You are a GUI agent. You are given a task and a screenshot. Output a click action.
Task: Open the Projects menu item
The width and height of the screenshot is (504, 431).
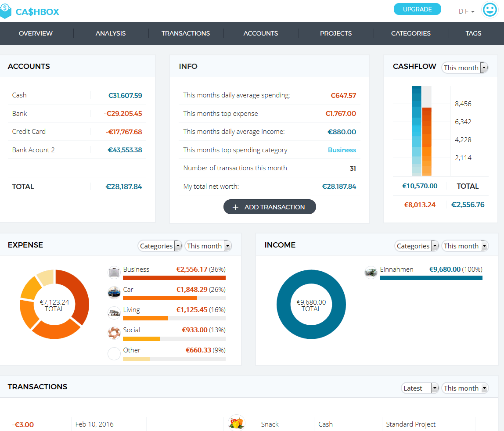click(x=336, y=33)
